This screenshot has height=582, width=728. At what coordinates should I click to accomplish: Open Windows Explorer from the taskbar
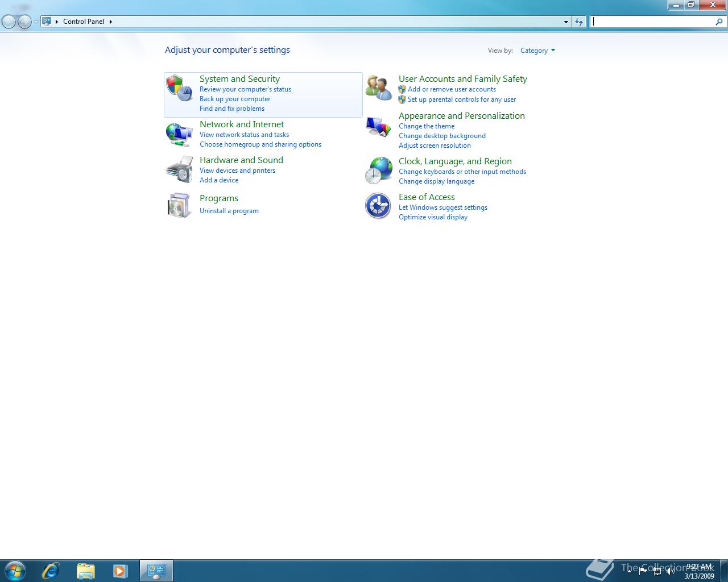[x=85, y=571]
